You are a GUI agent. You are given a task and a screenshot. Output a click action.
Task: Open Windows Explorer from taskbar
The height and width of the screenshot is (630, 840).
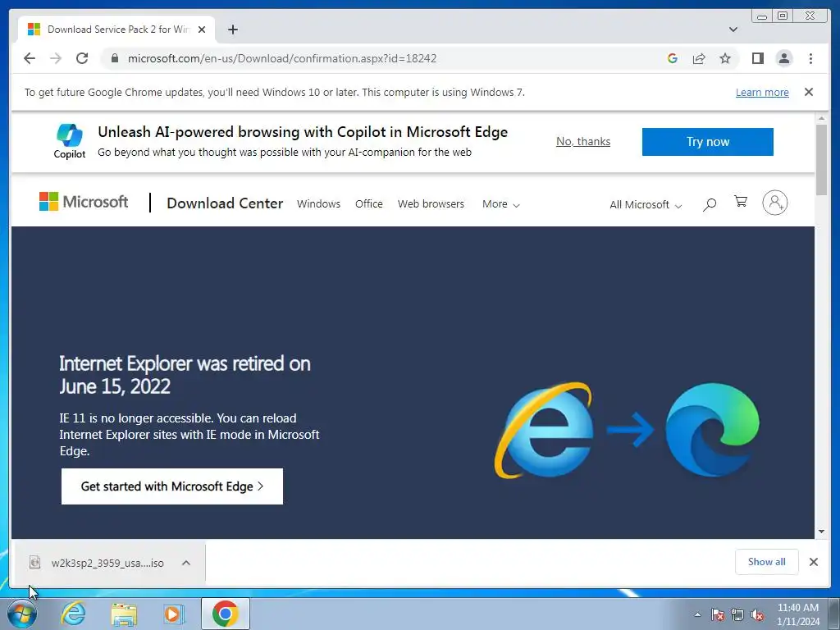pos(124,614)
